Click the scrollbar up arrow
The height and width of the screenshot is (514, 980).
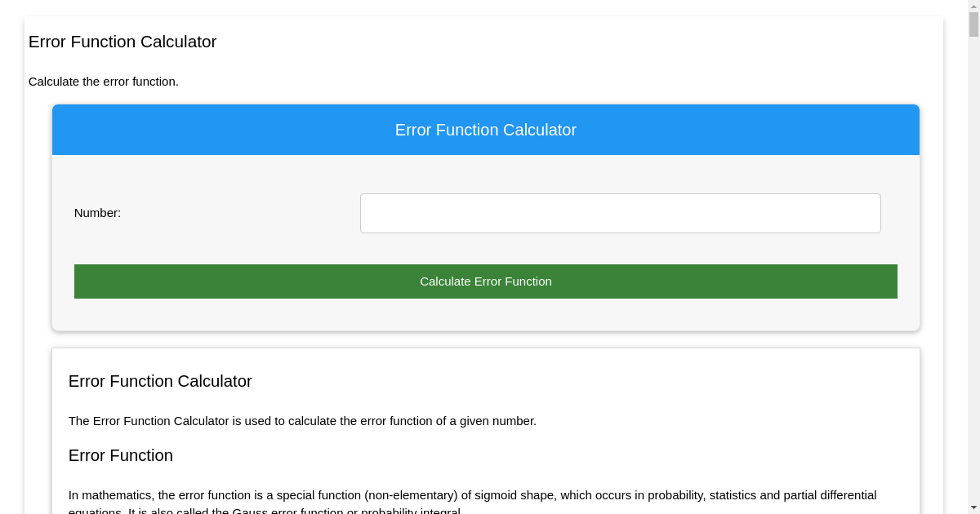coord(973,7)
